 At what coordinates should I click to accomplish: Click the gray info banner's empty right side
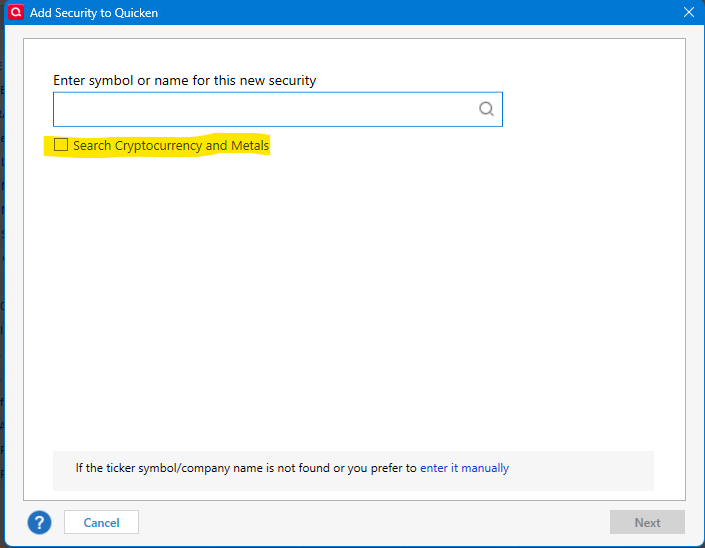[x=590, y=468]
